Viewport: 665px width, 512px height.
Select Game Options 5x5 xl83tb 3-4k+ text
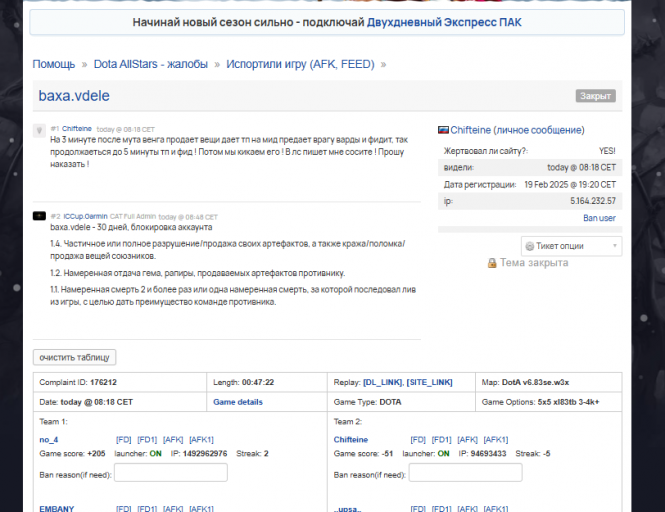coord(540,402)
